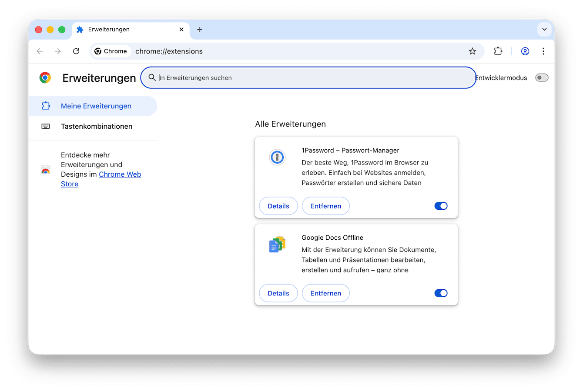
Task: Click the Google Docs Offline extension icon
Action: click(277, 244)
